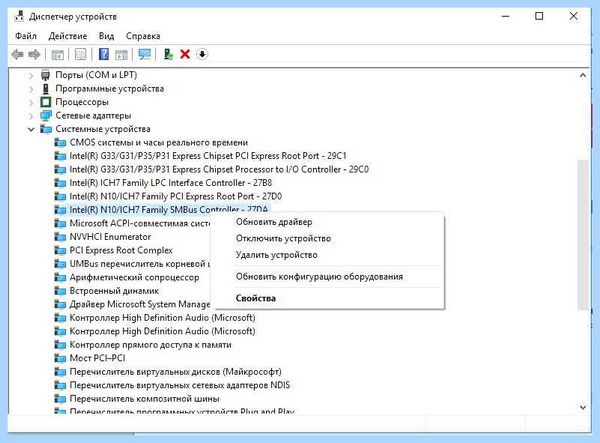Click icon beside Встроенный динамик

coord(60,291)
